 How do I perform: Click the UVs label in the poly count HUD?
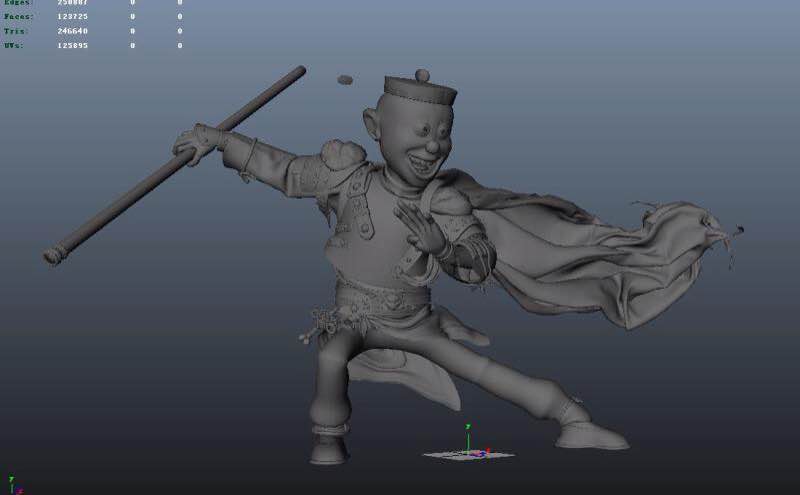tap(14, 45)
